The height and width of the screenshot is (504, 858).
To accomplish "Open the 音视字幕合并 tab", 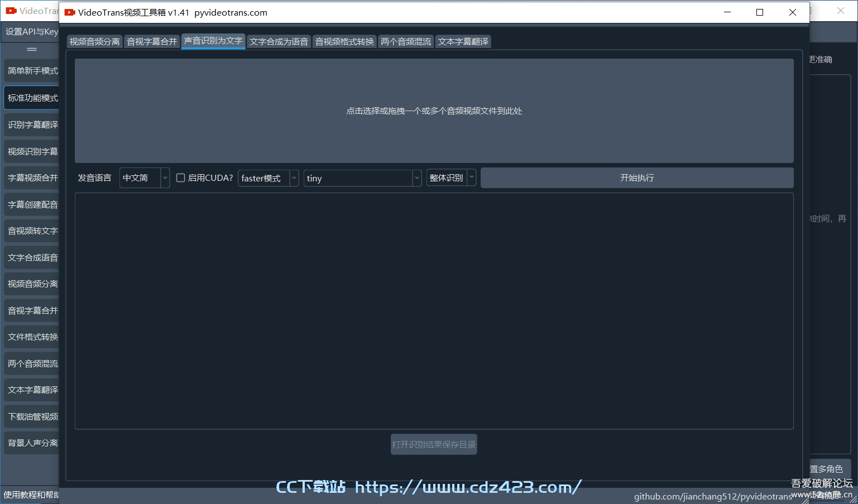I will point(152,41).
